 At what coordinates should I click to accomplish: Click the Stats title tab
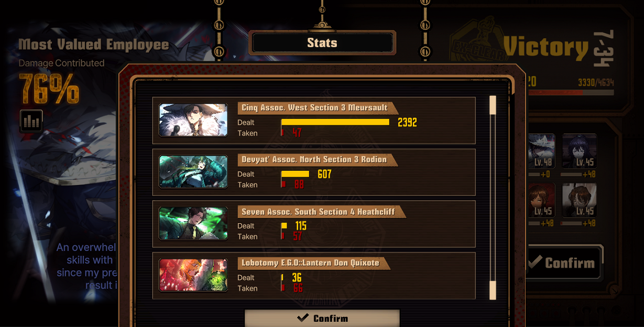pyautogui.click(x=322, y=43)
